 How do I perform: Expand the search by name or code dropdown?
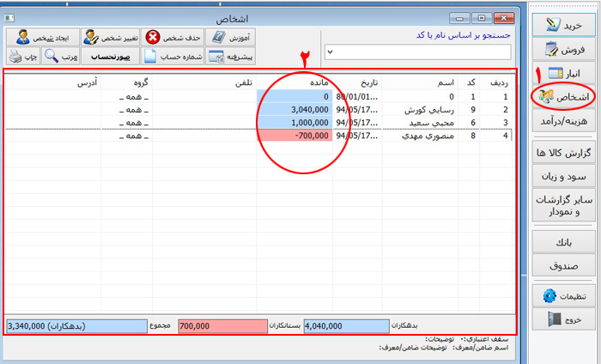[331, 53]
